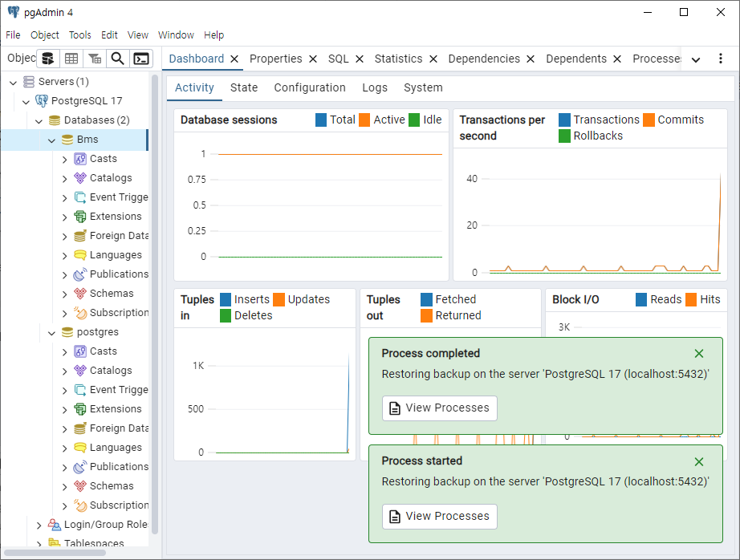740x560 pixels.
Task: Click the Databases (2) cylinder icon
Action: (x=55, y=120)
